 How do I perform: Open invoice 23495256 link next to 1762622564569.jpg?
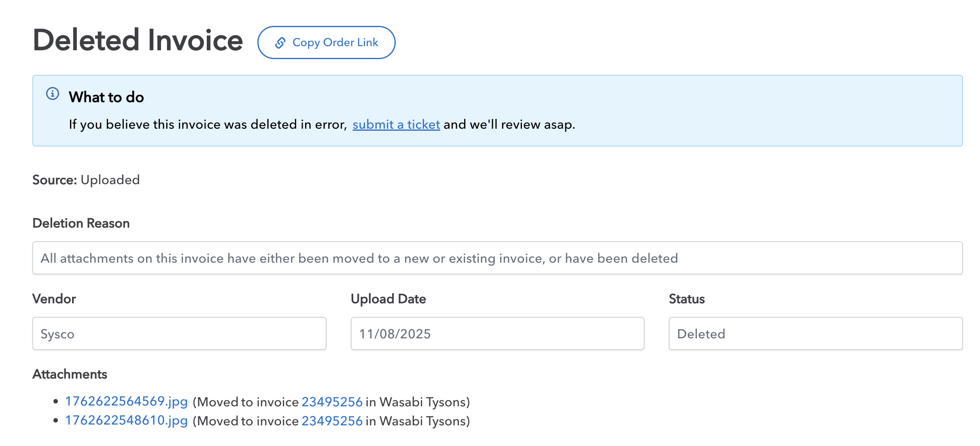pyautogui.click(x=332, y=401)
